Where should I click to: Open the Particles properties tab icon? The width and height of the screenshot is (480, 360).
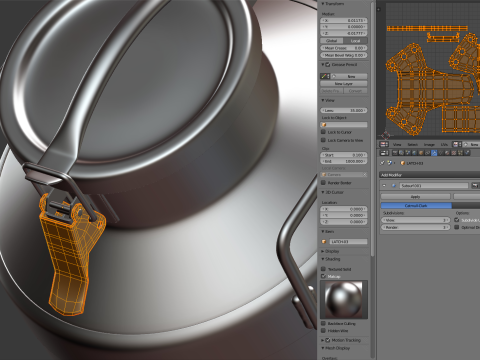pos(460,153)
